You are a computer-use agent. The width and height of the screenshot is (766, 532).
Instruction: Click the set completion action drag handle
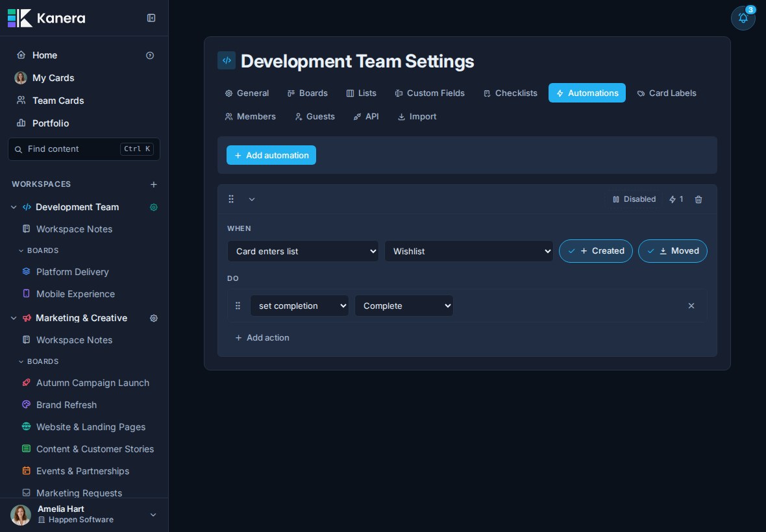pos(238,306)
